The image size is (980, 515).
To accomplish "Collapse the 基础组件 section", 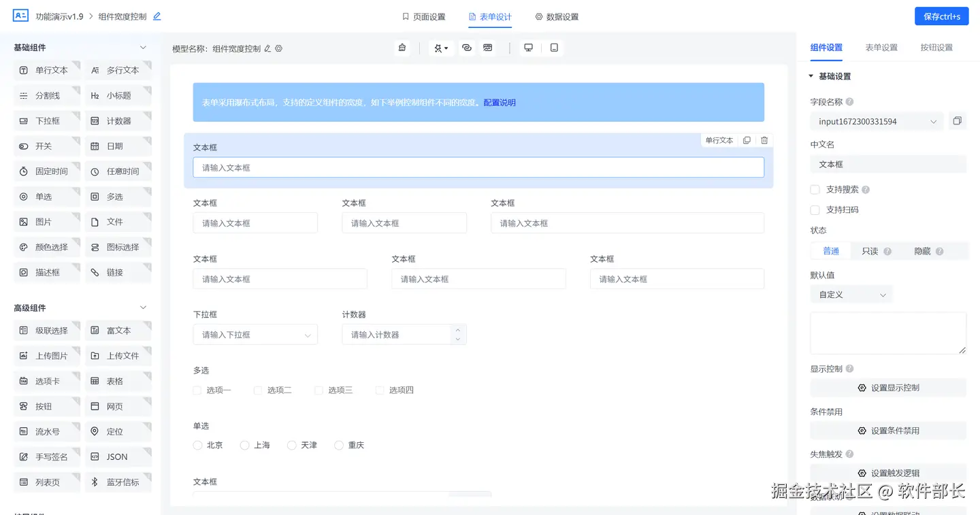I will click(143, 48).
